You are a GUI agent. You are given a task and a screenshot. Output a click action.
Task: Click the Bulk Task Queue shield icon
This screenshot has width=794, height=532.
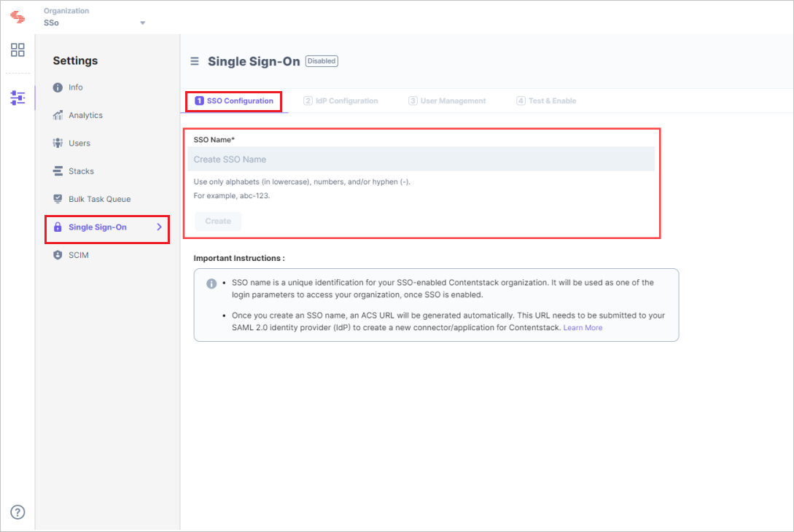(x=58, y=198)
